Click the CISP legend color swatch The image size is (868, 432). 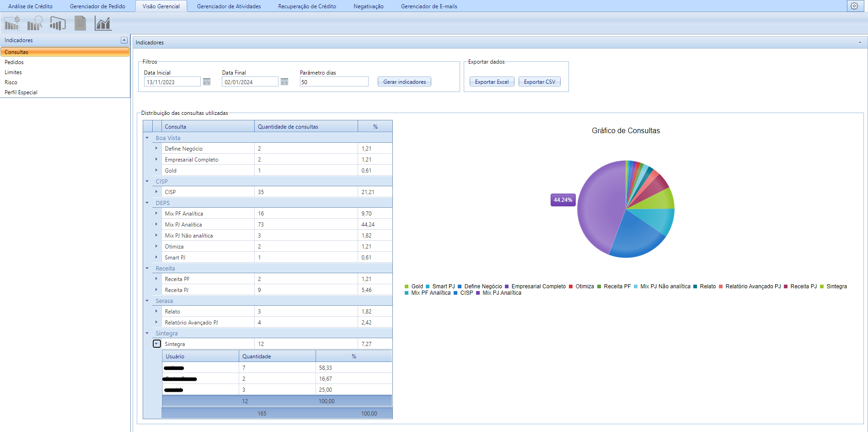(x=455, y=293)
